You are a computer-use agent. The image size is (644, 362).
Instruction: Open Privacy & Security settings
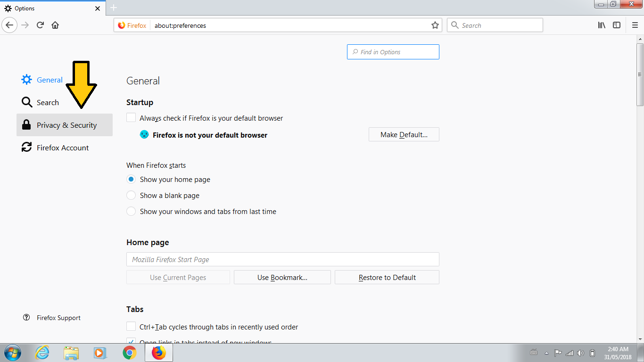[65, 125]
